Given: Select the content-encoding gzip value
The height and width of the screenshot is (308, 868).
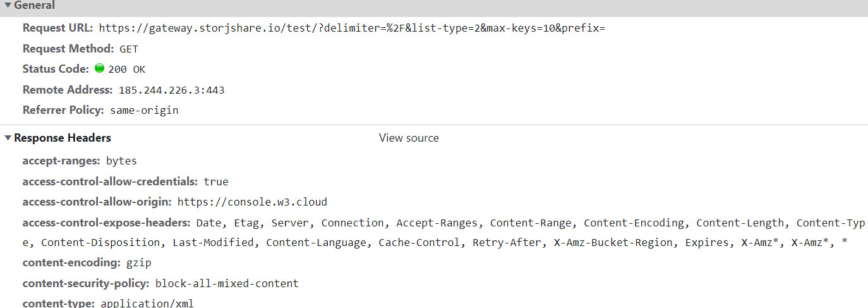Looking at the screenshot, I should 139,263.
